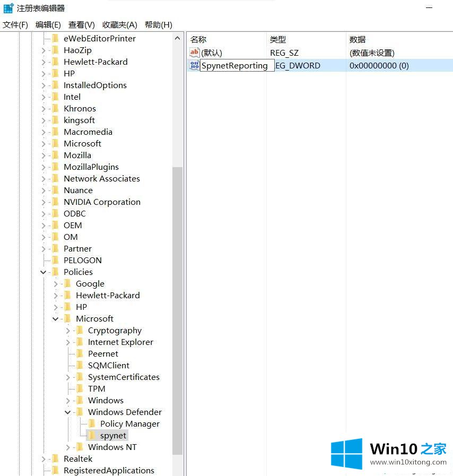
Task: Select the MozillaPlugins key
Action: [91, 167]
